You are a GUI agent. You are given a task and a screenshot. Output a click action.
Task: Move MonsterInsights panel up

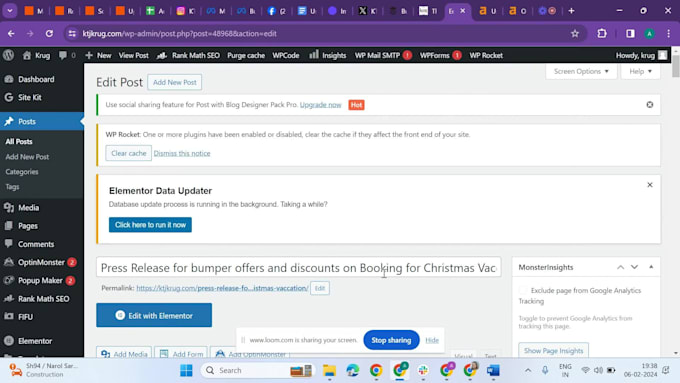(621, 267)
